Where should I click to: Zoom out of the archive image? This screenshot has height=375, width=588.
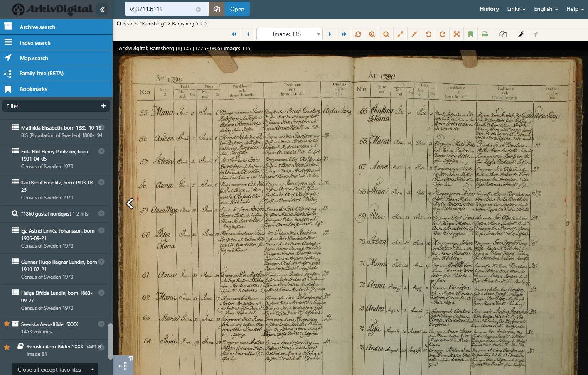pos(386,34)
